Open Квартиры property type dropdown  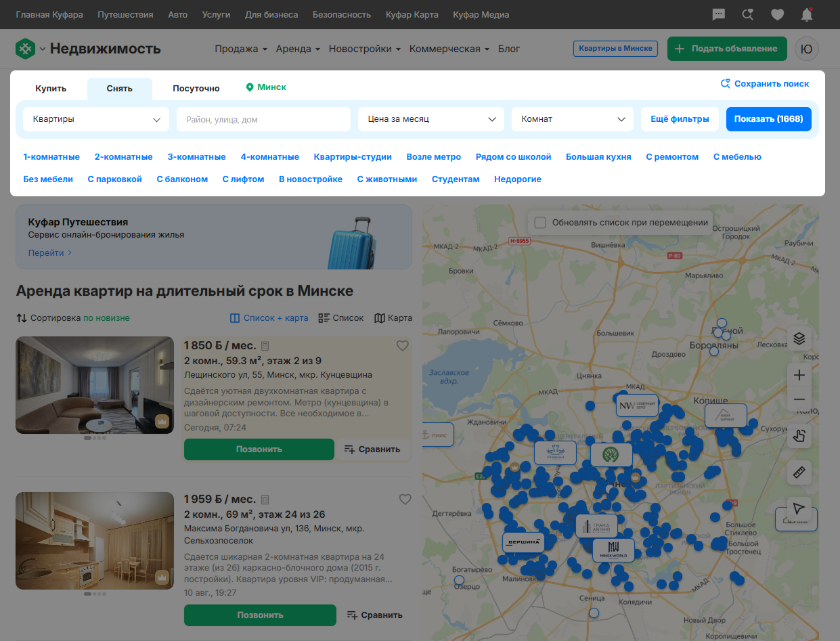click(x=96, y=119)
